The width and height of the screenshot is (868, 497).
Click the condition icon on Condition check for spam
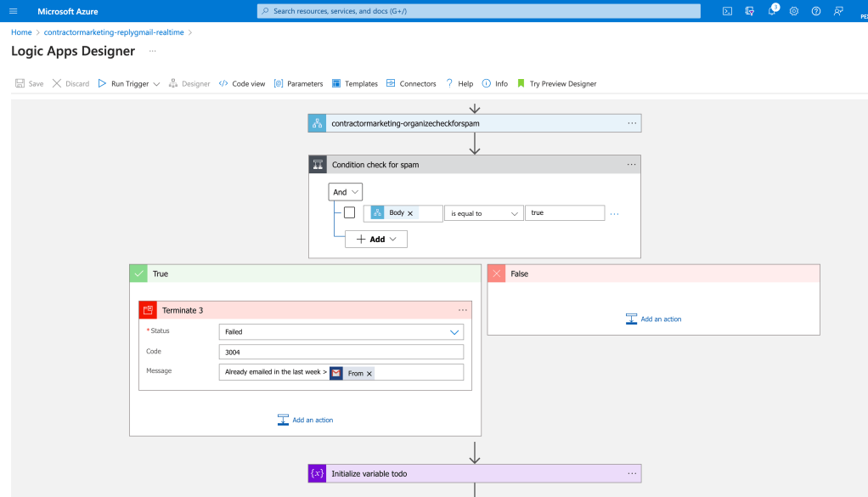pyautogui.click(x=318, y=164)
